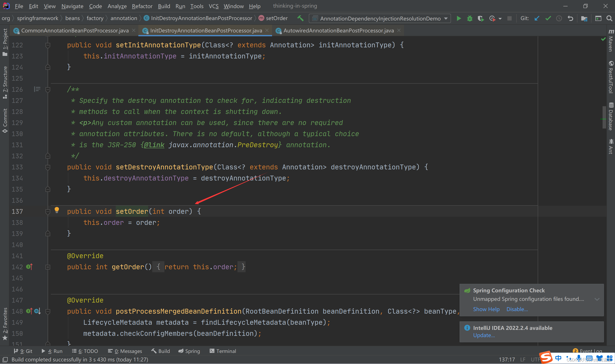Toggle the Maven tool window
The image size is (615, 364).
(611, 41)
